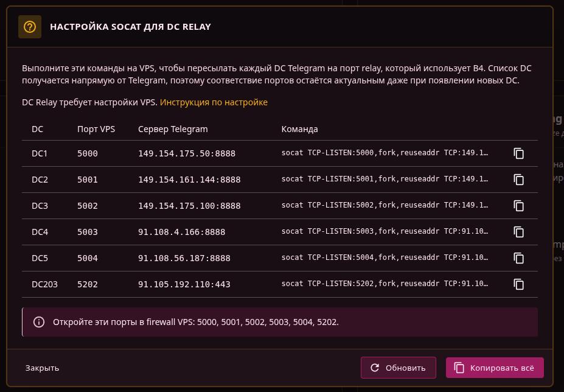The height and width of the screenshot is (392, 564).
Task: Copy the DC5 socat command
Action: [x=519, y=258]
